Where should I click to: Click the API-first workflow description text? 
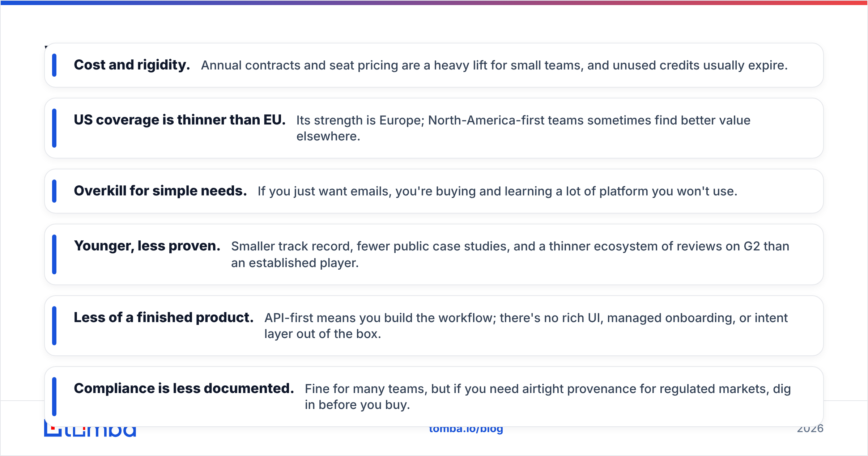coord(526,326)
